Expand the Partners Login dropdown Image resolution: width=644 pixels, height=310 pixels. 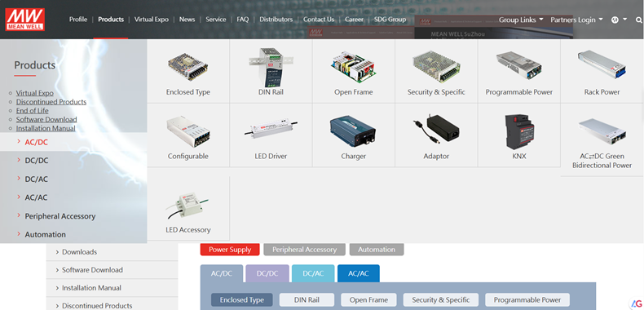click(576, 20)
